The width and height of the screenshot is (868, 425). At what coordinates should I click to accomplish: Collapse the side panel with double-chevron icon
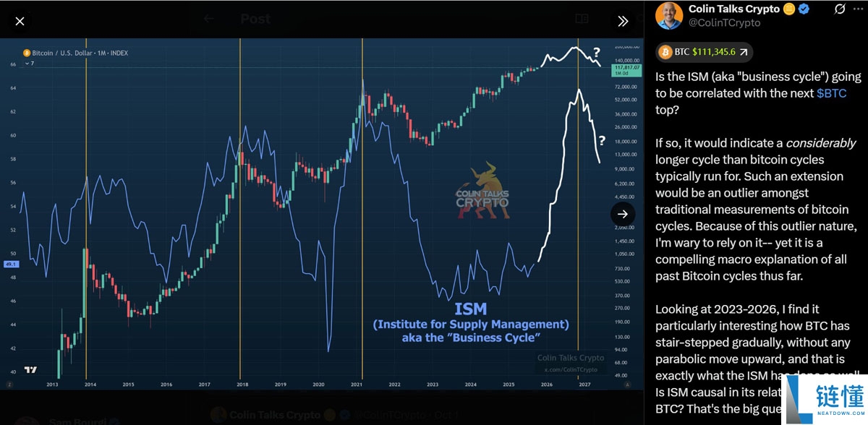point(623,21)
